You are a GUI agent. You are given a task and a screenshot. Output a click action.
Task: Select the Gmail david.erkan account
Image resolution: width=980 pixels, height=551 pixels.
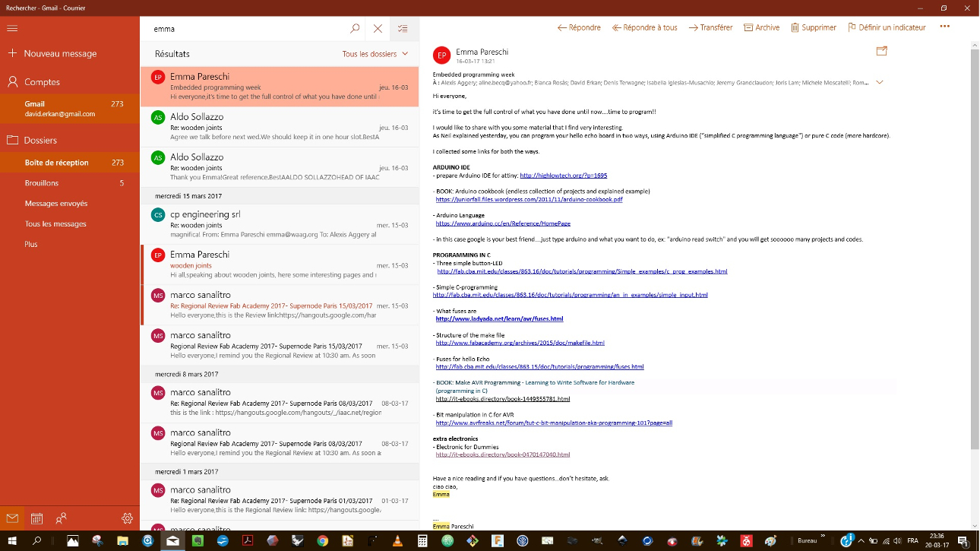click(70, 109)
